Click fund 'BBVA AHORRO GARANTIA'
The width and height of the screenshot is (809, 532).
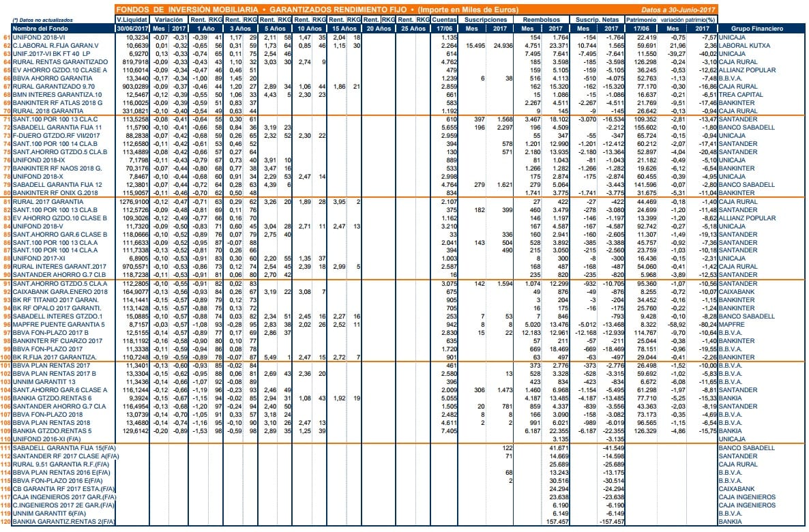[53, 78]
